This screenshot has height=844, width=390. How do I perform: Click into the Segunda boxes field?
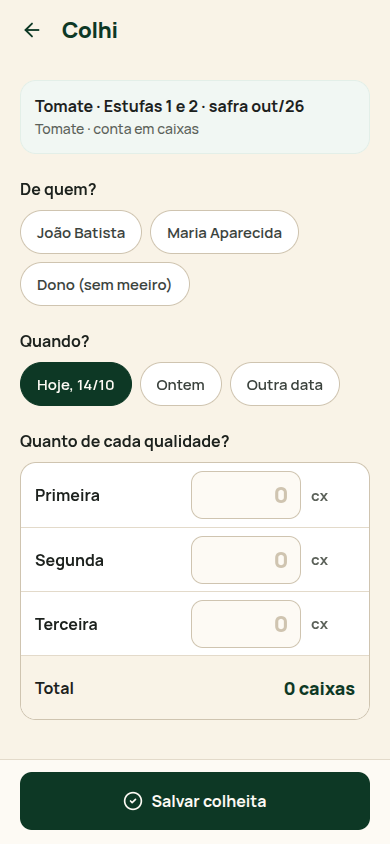[x=246, y=560]
